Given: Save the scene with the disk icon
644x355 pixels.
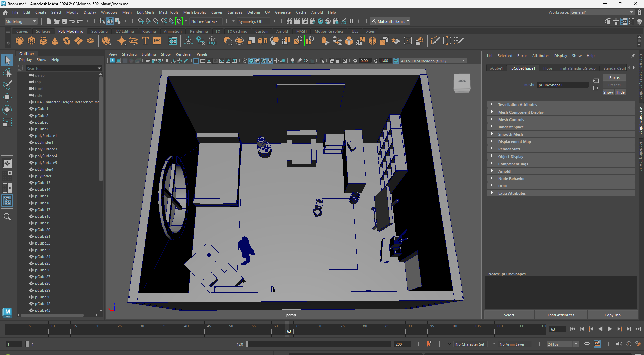Looking at the screenshot, I should click(x=64, y=21).
